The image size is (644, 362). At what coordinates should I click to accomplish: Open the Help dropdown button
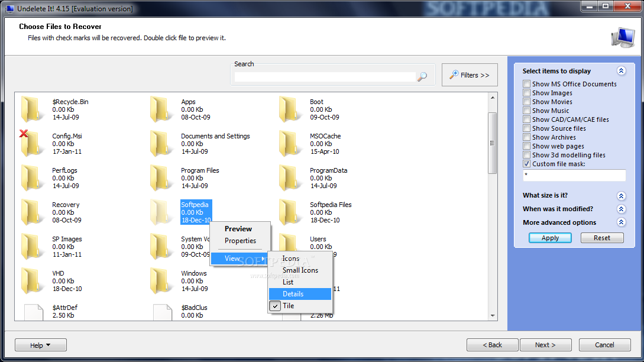click(x=41, y=345)
